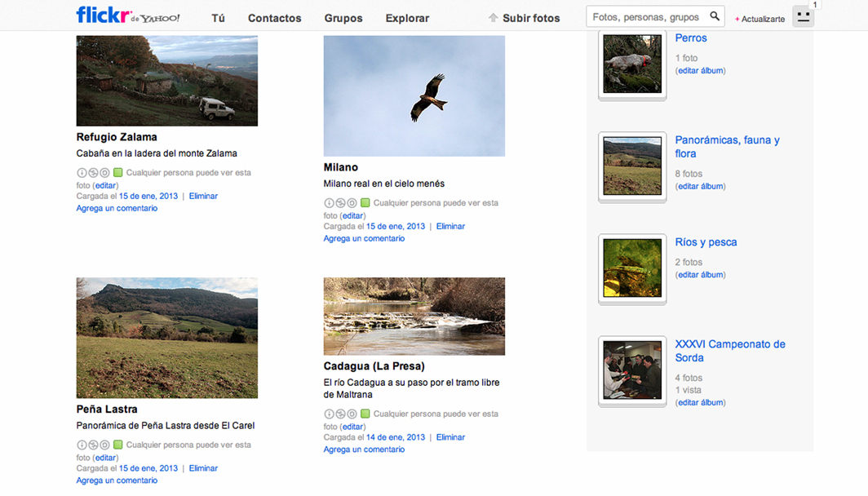Open the Milano red kite photo thumbnail
Screen dimensions: 868x496
pos(414,96)
